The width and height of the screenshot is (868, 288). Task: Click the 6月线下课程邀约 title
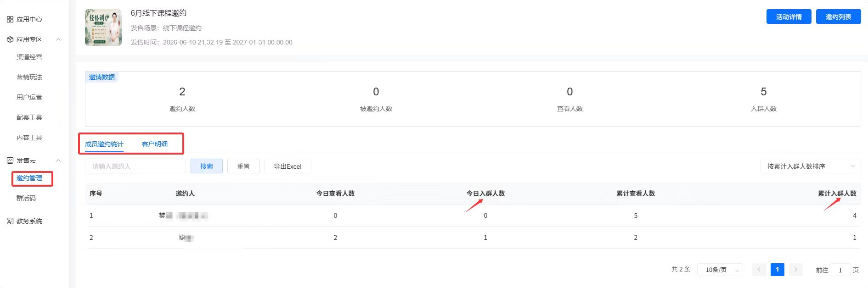(x=158, y=13)
